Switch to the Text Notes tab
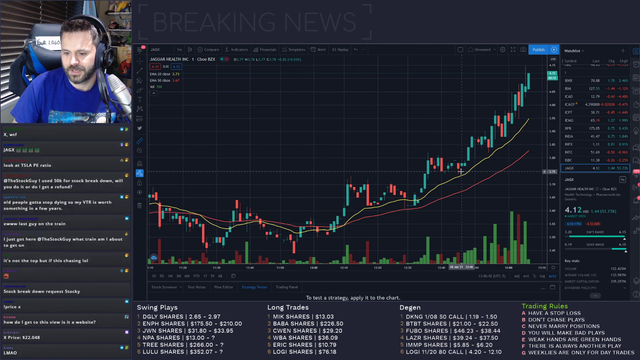 coord(197,287)
